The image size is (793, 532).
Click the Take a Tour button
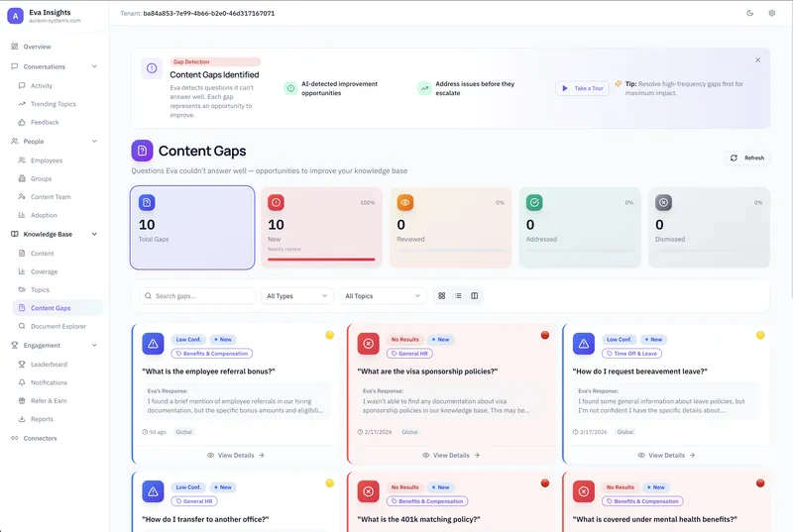pyautogui.click(x=582, y=88)
